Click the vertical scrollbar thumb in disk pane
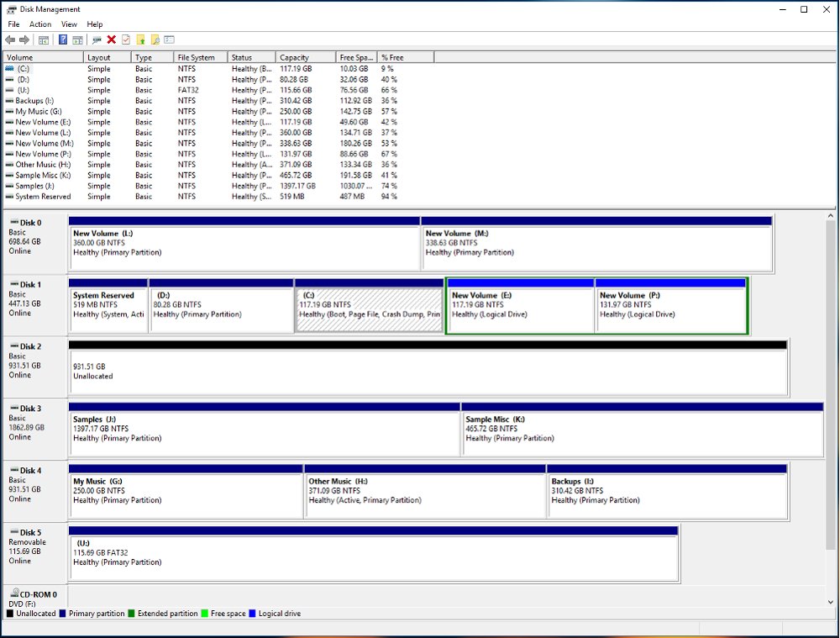This screenshot has width=840, height=638. click(831, 385)
